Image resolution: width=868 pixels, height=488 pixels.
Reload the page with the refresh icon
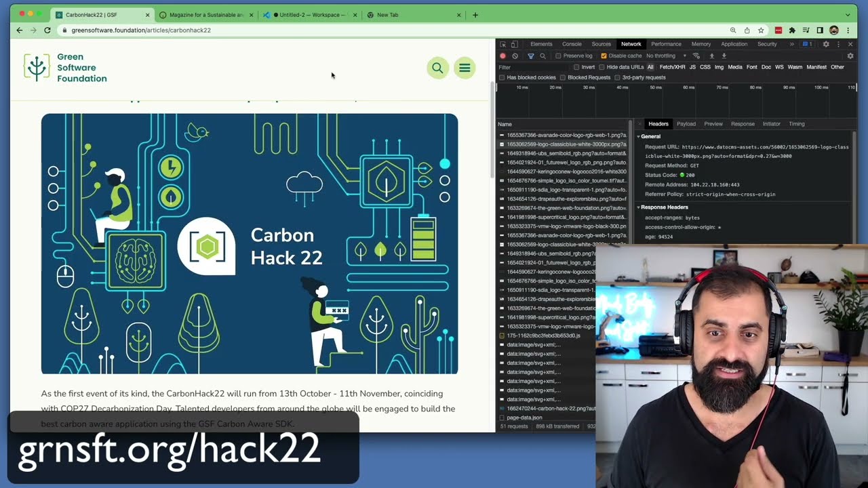[x=47, y=30]
